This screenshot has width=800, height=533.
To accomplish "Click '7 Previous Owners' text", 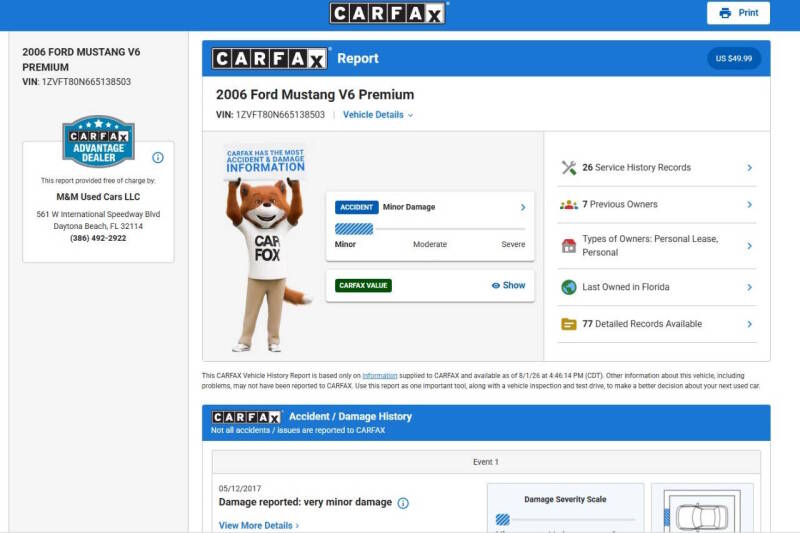I will click(620, 205).
